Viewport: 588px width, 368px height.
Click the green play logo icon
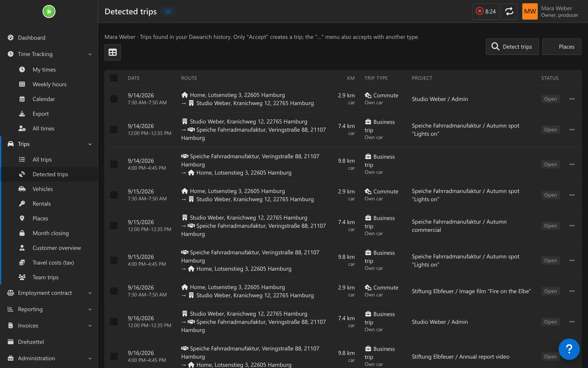(49, 11)
